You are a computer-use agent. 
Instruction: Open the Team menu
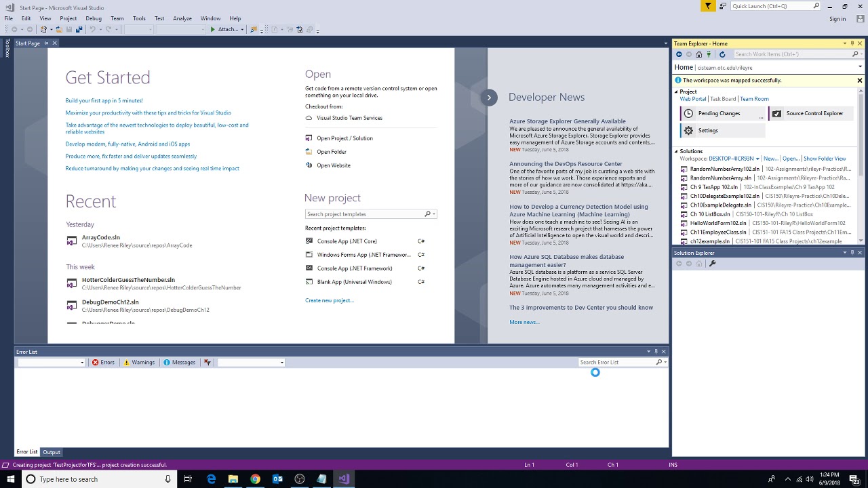click(117, 18)
